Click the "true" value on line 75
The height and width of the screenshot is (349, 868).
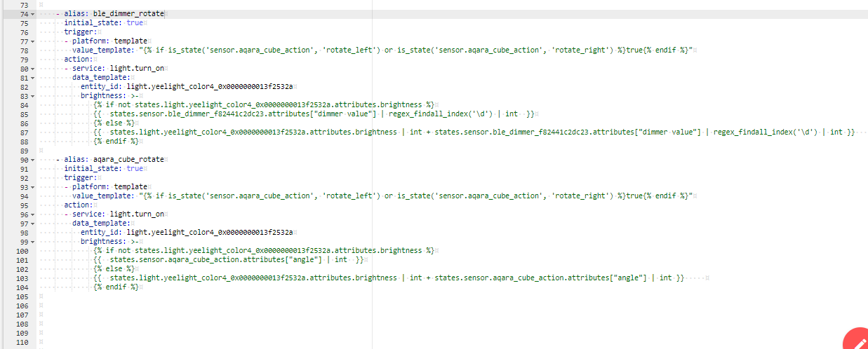click(135, 23)
